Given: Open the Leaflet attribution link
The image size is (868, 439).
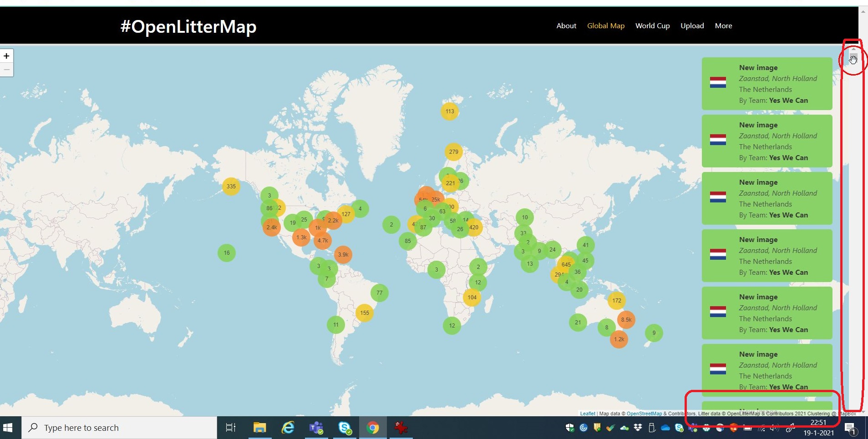Looking at the screenshot, I should coord(588,414).
